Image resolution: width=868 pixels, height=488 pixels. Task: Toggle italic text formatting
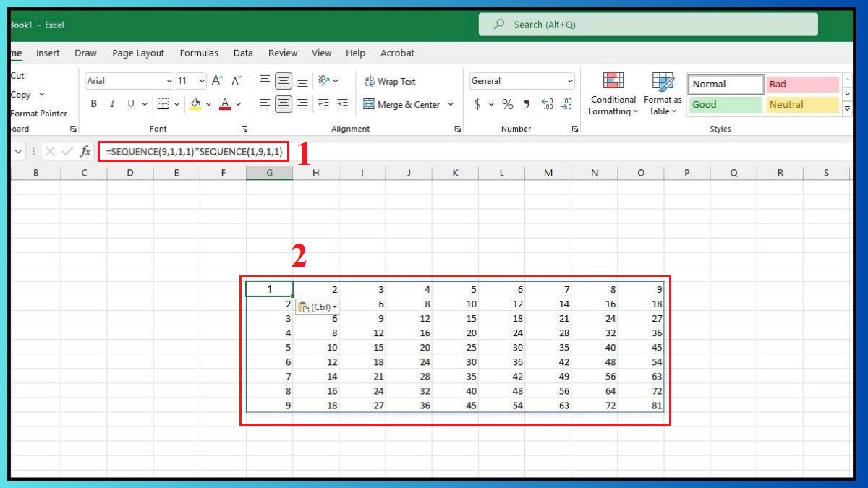click(x=112, y=104)
